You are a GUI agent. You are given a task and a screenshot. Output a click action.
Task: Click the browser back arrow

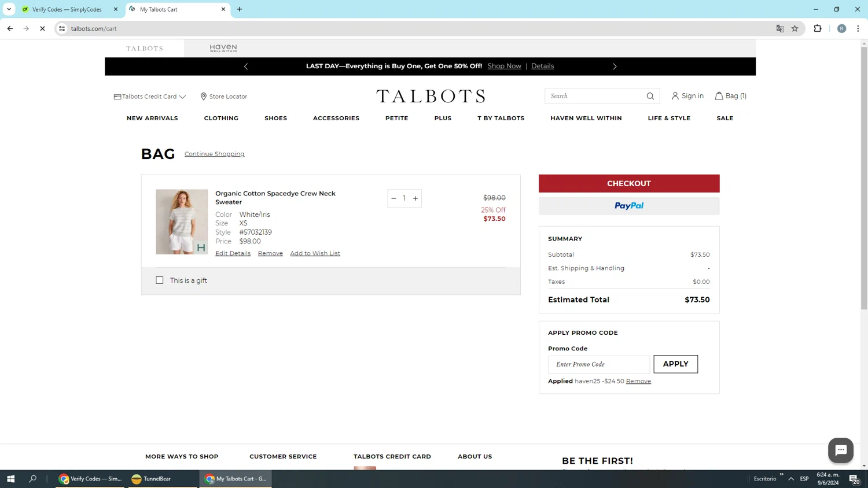[x=10, y=28]
